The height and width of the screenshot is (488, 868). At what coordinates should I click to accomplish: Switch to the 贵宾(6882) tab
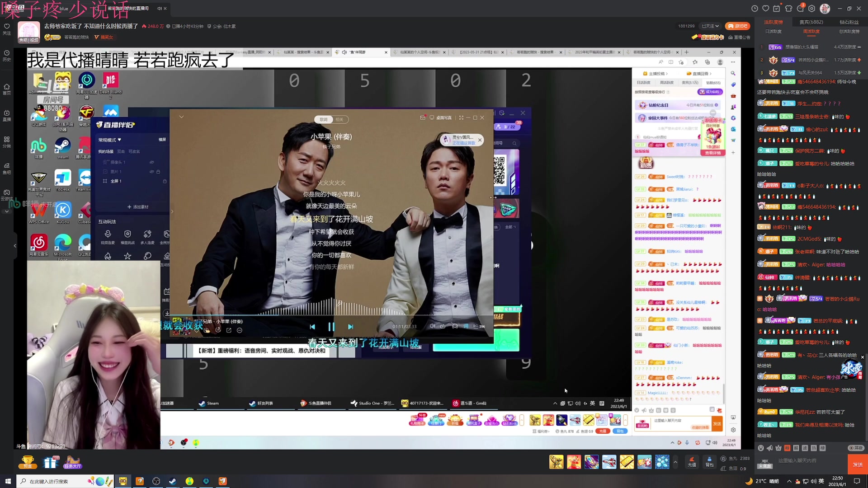(811, 22)
